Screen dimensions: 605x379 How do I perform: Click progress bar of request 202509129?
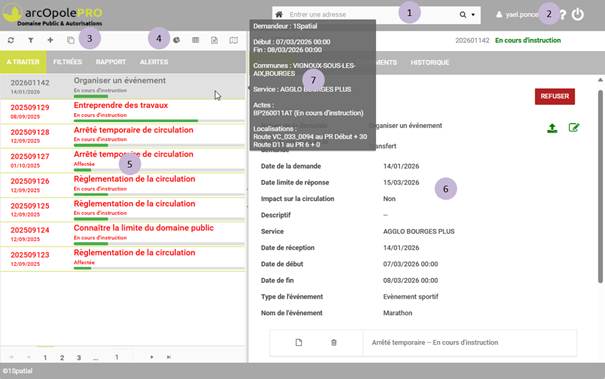159,121
